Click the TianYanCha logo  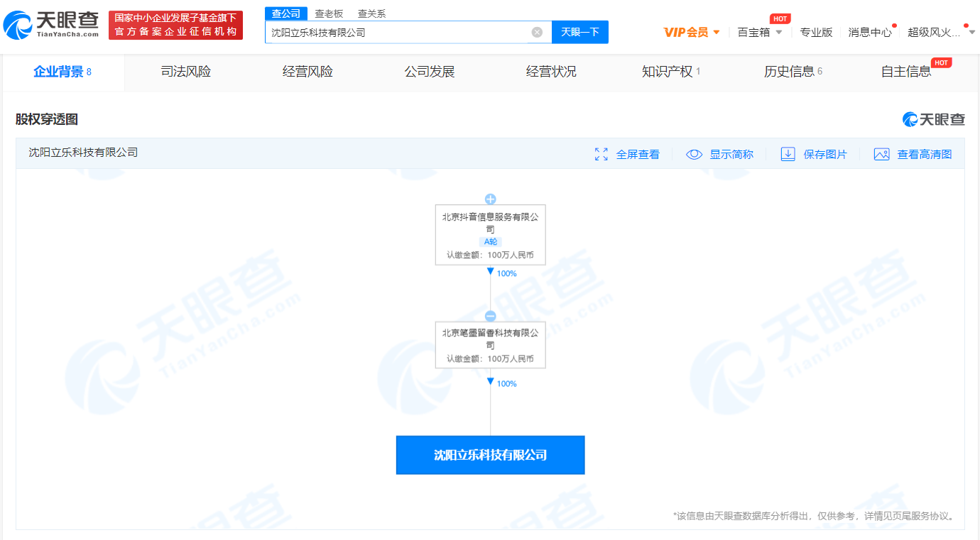tap(52, 26)
